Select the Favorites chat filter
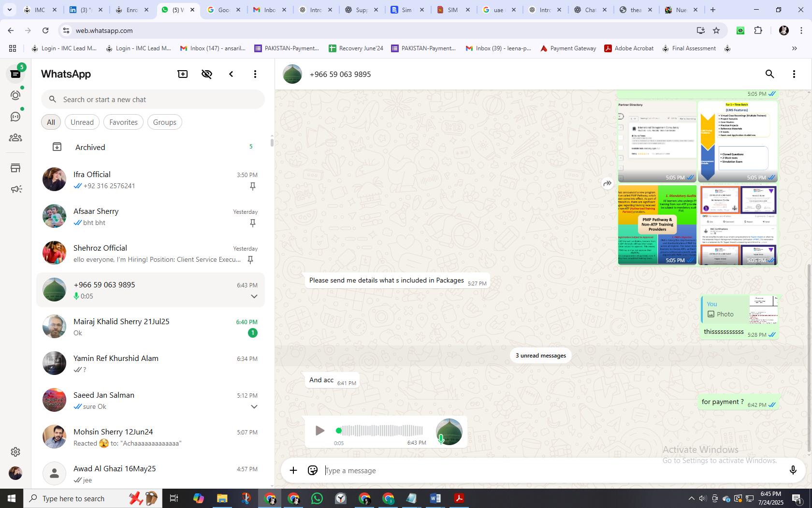 pyautogui.click(x=123, y=122)
